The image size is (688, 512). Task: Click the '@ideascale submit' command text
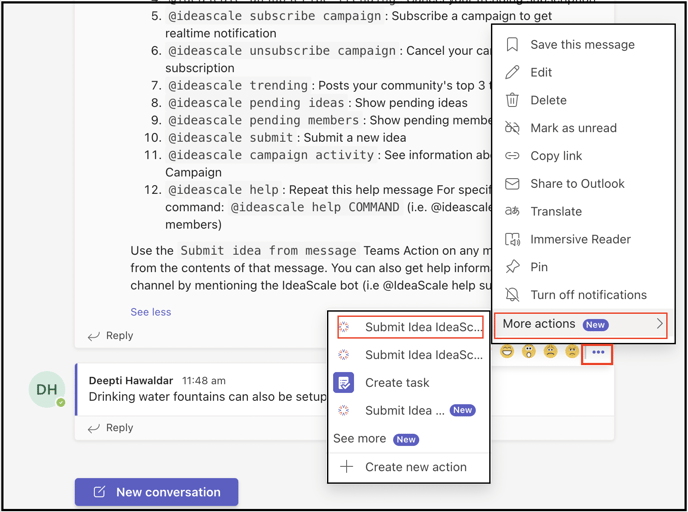click(231, 137)
